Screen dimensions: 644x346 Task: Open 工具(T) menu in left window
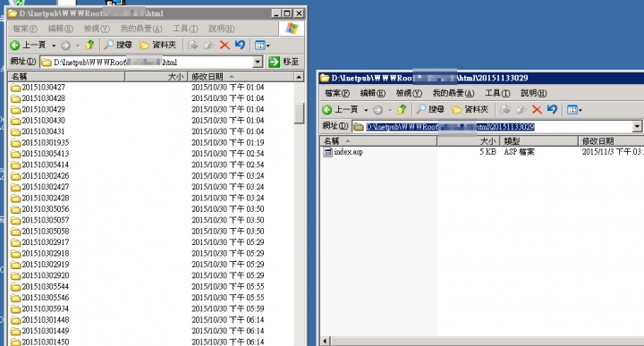[185, 29]
